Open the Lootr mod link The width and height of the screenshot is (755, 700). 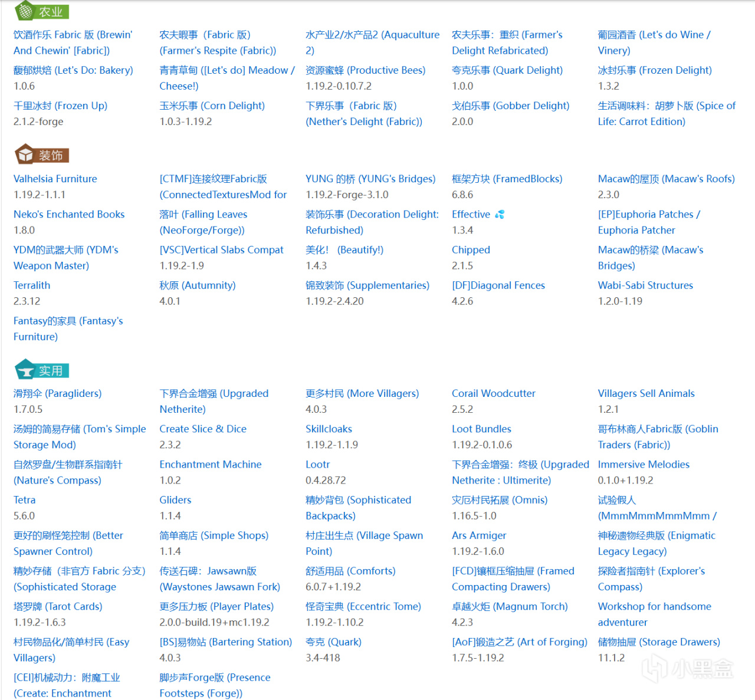[318, 464]
